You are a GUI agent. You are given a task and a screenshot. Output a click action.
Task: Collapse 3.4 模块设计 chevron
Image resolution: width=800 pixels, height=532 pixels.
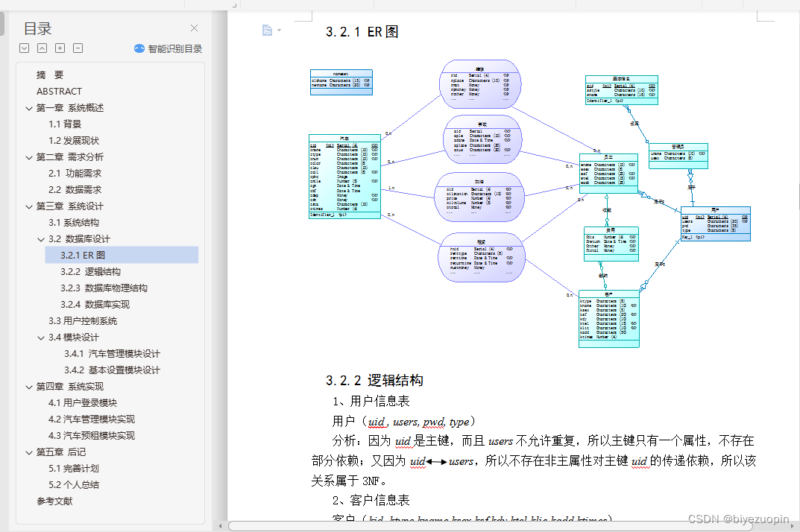(x=41, y=338)
